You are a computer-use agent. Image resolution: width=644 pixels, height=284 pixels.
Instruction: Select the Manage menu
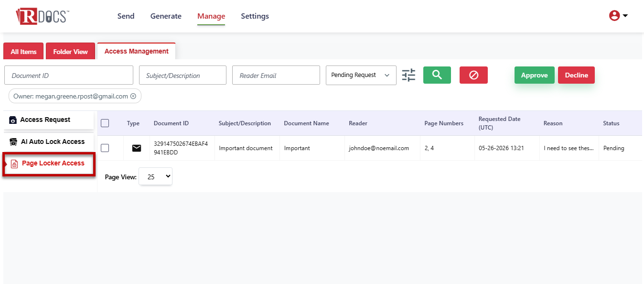tap(211, 16)
